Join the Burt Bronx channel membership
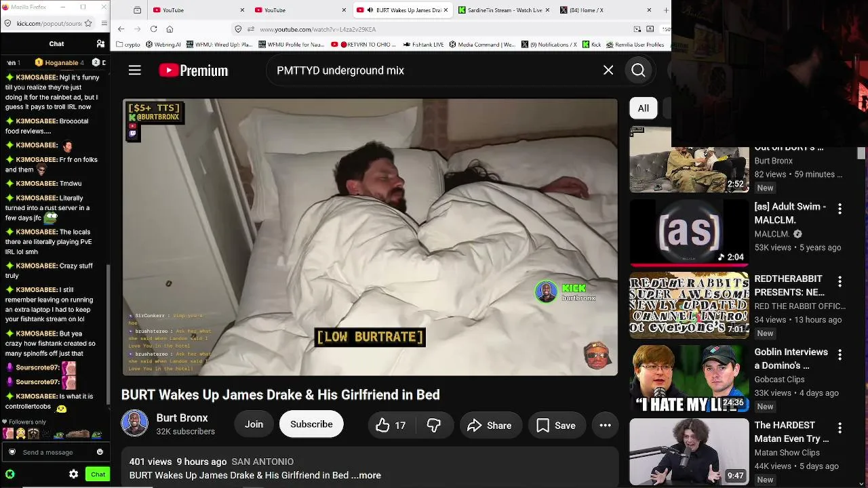The height and width of the screenshot is (488, 868). [x=254, y=424]
